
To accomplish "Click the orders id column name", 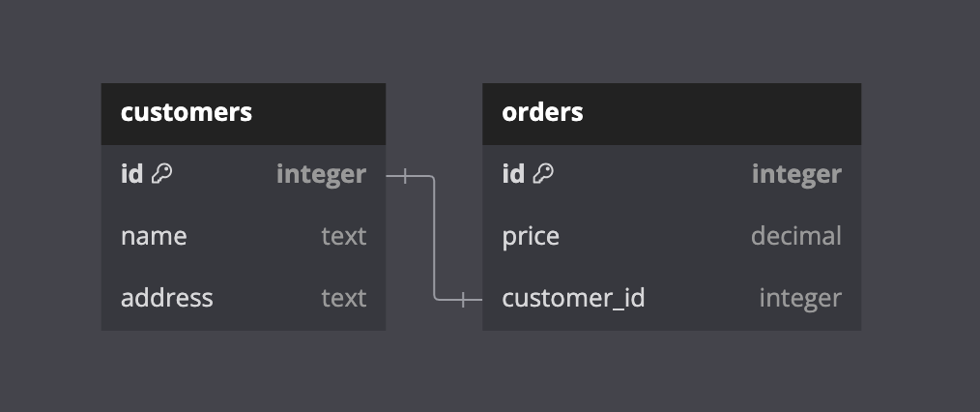I will pos(513,174).
